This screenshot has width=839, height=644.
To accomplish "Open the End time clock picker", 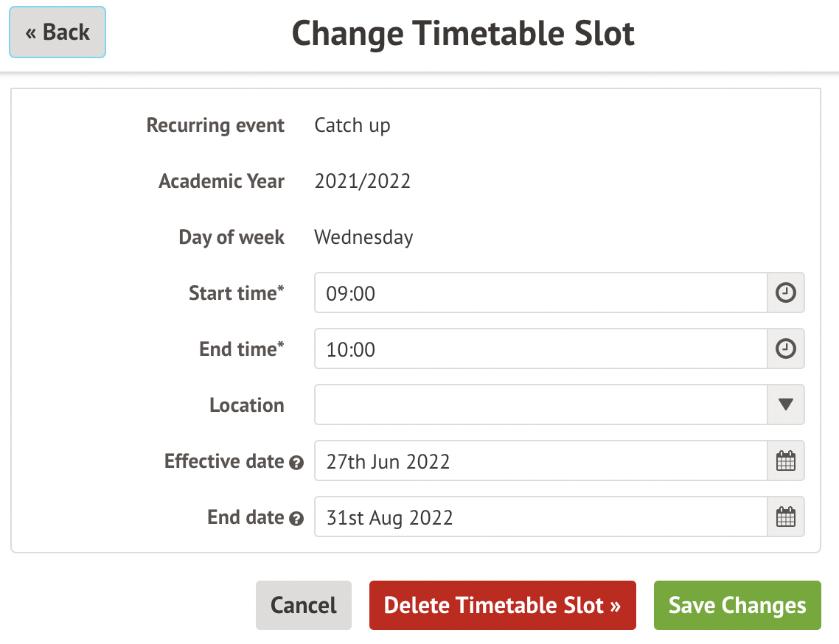I will 786,349.
